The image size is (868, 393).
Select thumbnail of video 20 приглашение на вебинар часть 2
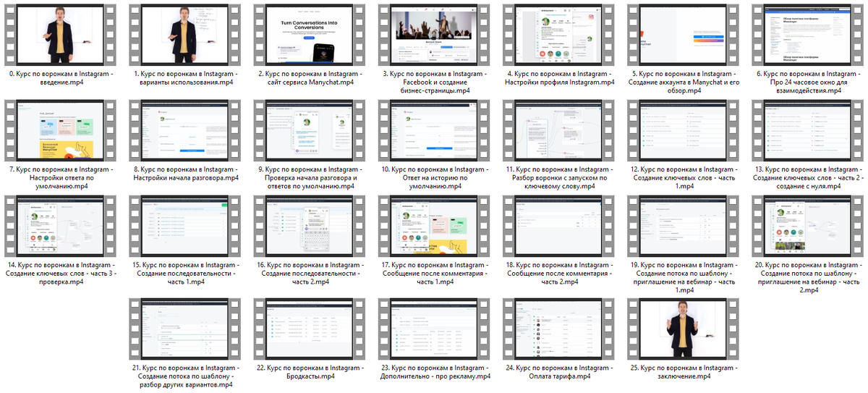[808, 225]
